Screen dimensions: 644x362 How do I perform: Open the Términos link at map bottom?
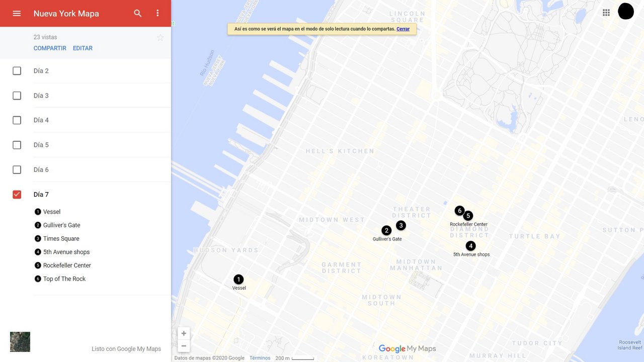pyautogui.click(x=260, y=358)
